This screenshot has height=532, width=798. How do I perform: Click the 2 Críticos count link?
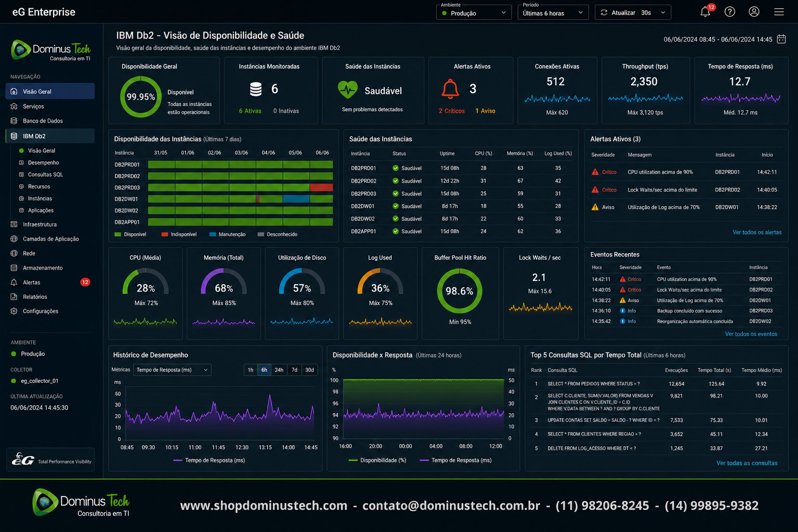pyautogui.click(x=451, y=111)
